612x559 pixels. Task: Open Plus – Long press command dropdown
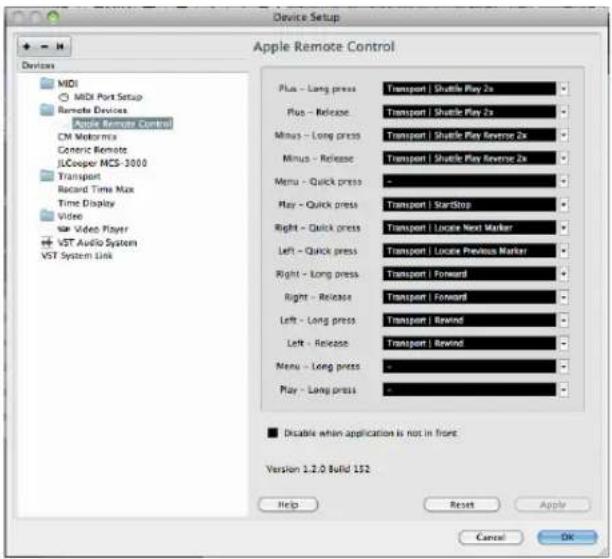(x=564, y=89)
